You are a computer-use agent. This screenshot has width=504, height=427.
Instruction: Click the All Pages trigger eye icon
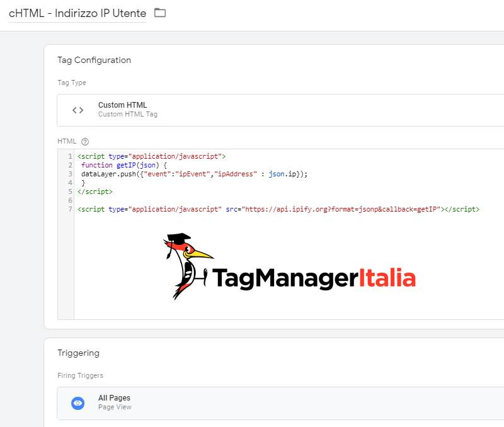[x=77, y=403]
